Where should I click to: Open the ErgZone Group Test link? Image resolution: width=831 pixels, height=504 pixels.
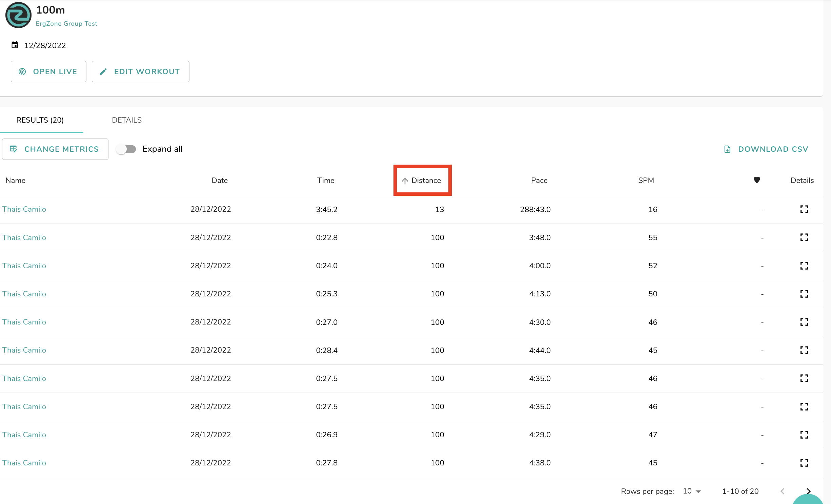[66, 24]
